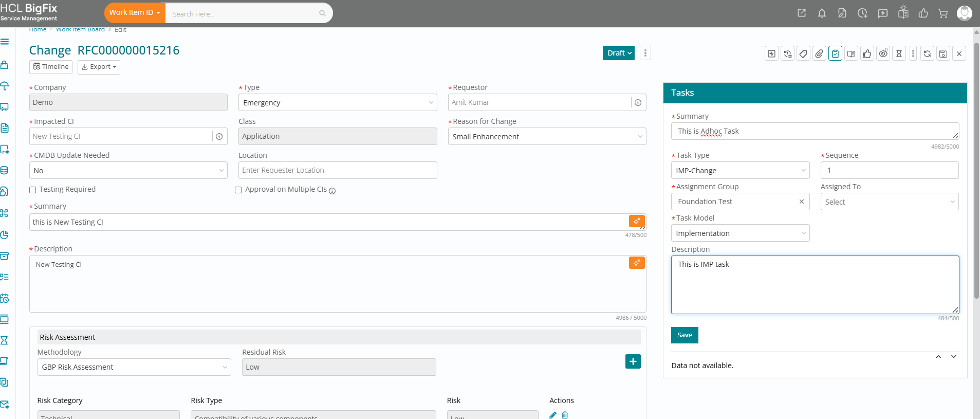Viewport: 980px width, 419px height.
Task: Open the Work Item ID search dropdown
Action: click(x=135, y=13)
